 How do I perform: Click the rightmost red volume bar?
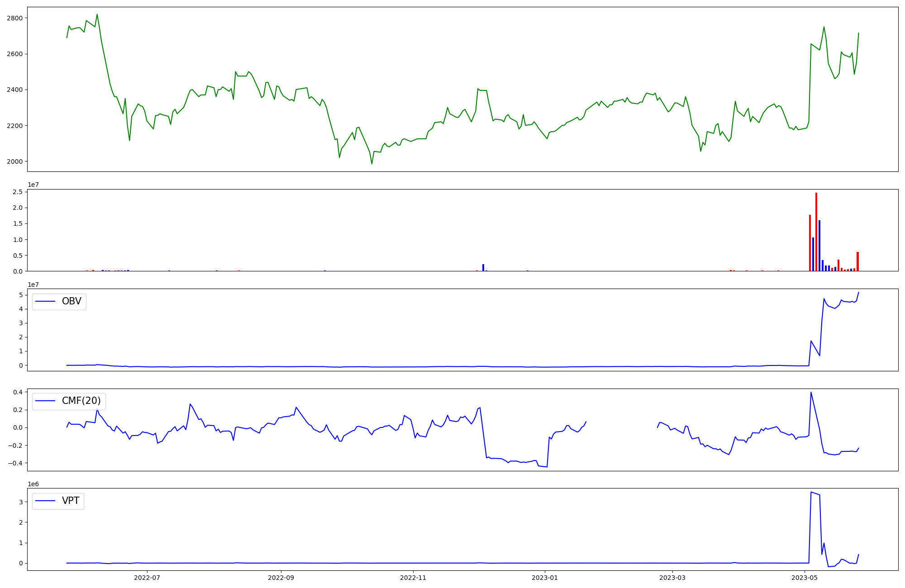[857, 261]
